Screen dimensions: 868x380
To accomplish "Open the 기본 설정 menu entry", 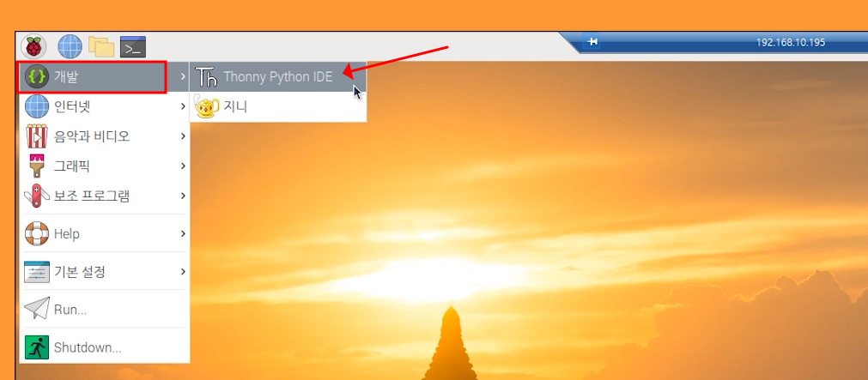I will click(x=105, y=272).
